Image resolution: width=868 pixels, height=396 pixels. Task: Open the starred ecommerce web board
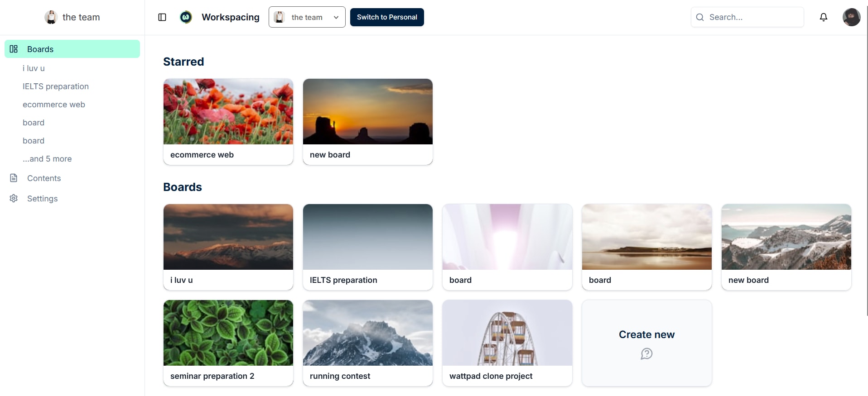pos(228,122)
